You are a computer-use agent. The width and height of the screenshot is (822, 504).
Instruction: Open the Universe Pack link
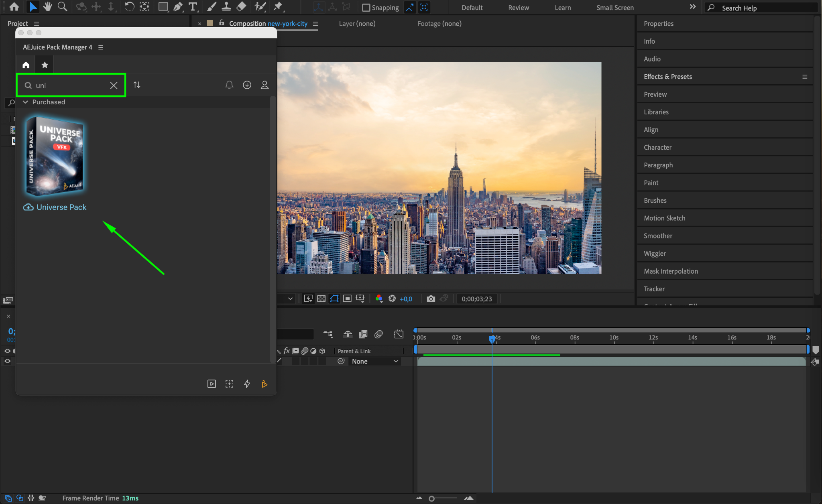tap(61, 207)
